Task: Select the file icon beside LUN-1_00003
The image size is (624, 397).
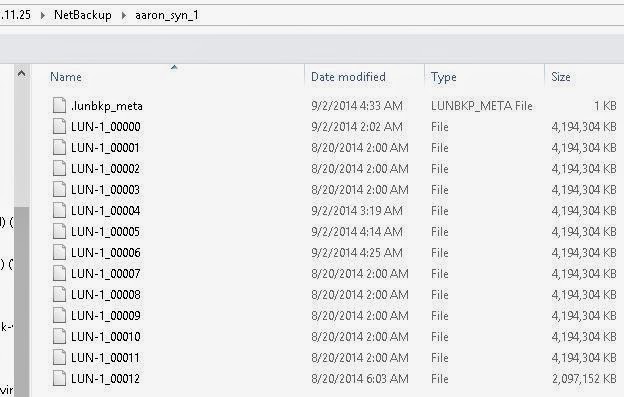Action: (59, 189)
